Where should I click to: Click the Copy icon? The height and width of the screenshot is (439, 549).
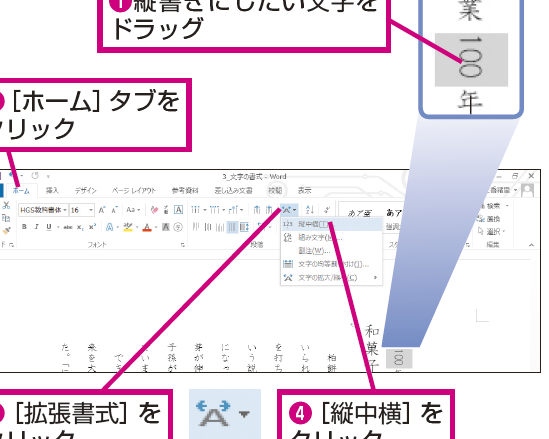pyautogui.click(x=6, y=218)
